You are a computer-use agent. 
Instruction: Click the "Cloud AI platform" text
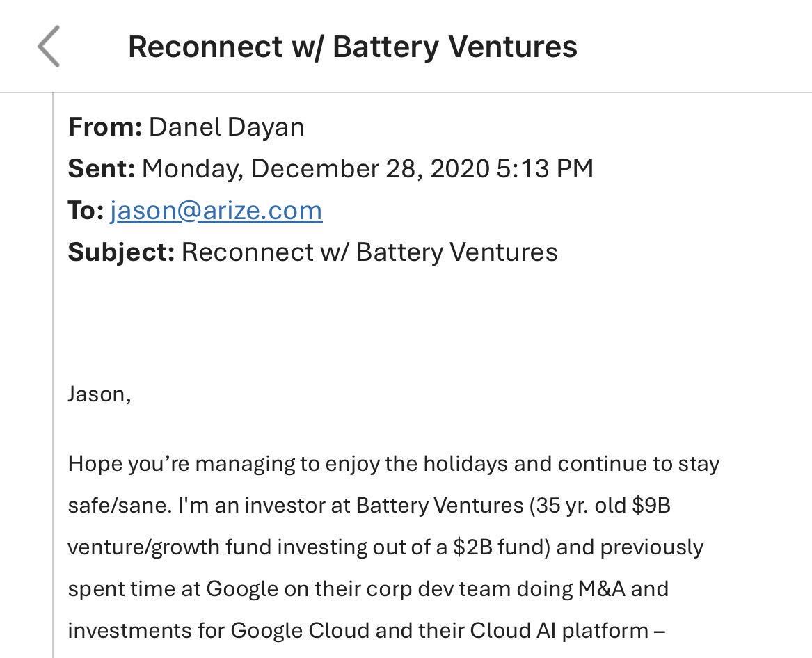(559, 631)
